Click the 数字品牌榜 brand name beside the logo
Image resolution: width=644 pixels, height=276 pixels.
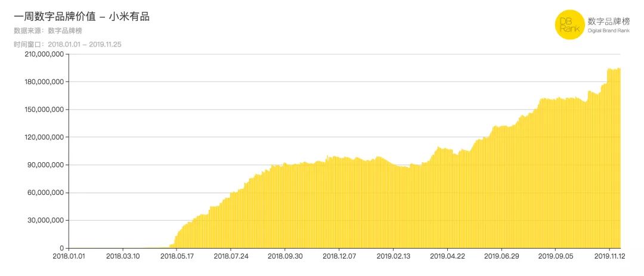[x=608, y=21]
